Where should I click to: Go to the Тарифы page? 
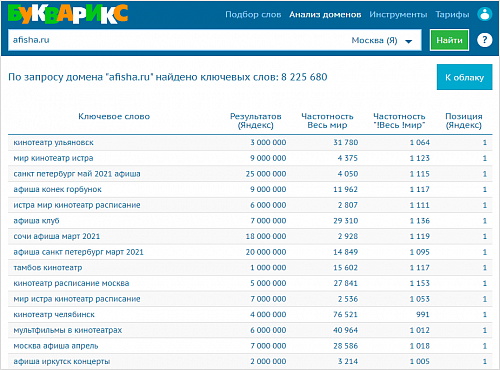(x=452, y=15)
